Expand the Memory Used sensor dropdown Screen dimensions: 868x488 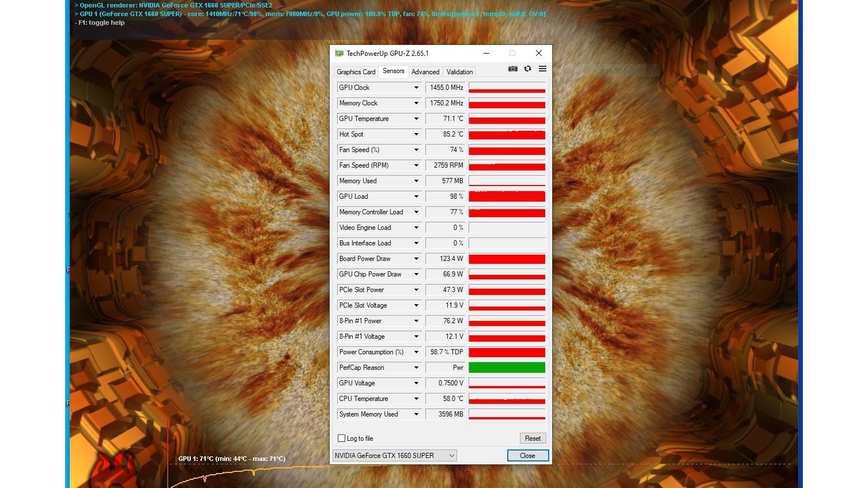[416, 181]
